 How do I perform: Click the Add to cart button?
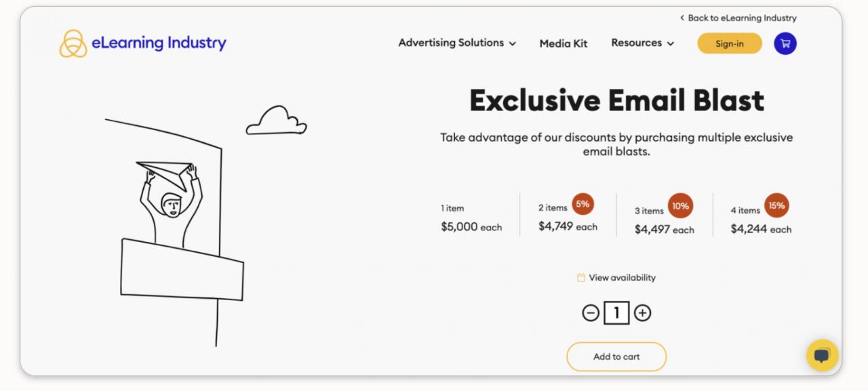pyautogui.click(x=616, y=356)
